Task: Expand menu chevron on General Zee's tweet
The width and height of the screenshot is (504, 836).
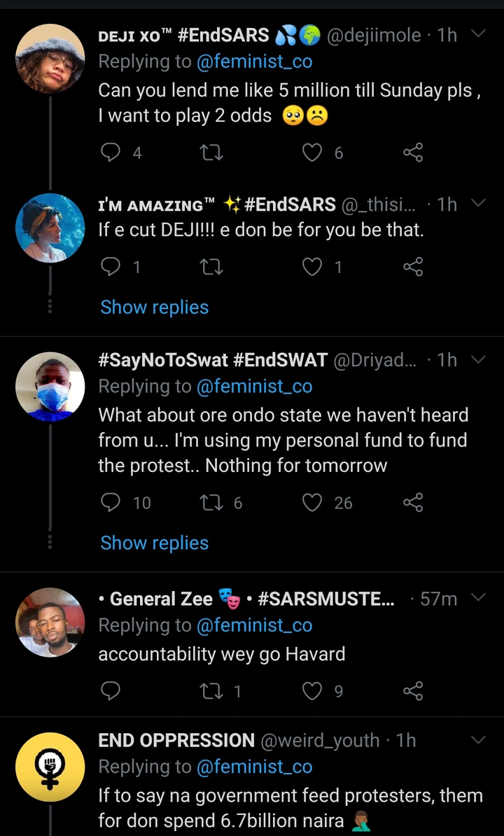Action: [x=479, y=598]
